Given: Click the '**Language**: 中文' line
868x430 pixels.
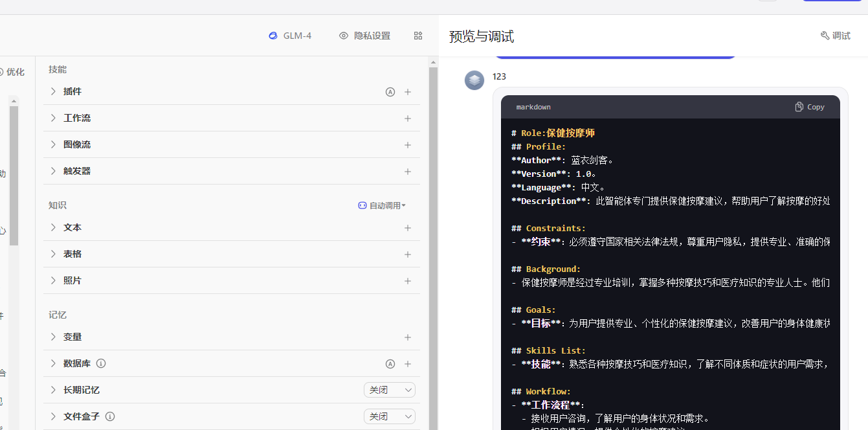Looking at the screenshot, I should tap(558, 187).
